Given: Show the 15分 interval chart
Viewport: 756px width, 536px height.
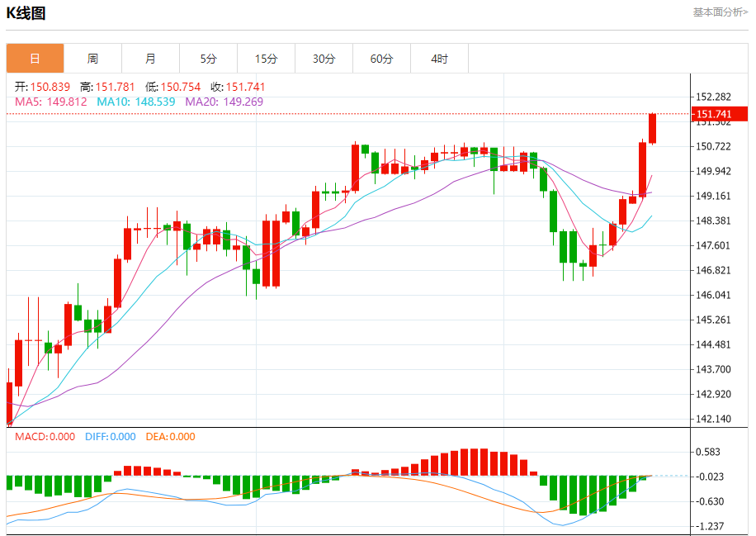Looking at the screenshot, I should click(x=266, y=59).
